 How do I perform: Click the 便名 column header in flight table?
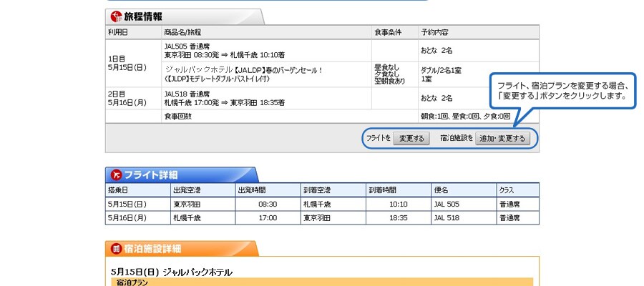(x=441, y=190)
